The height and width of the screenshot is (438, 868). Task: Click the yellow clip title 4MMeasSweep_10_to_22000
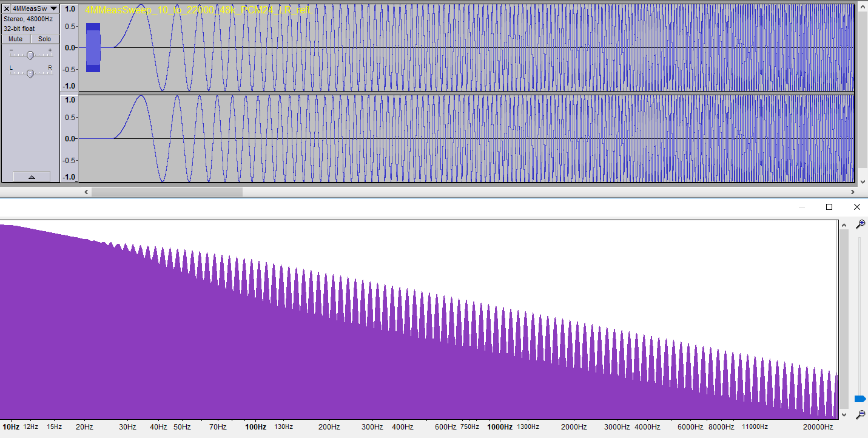[198, 10]
